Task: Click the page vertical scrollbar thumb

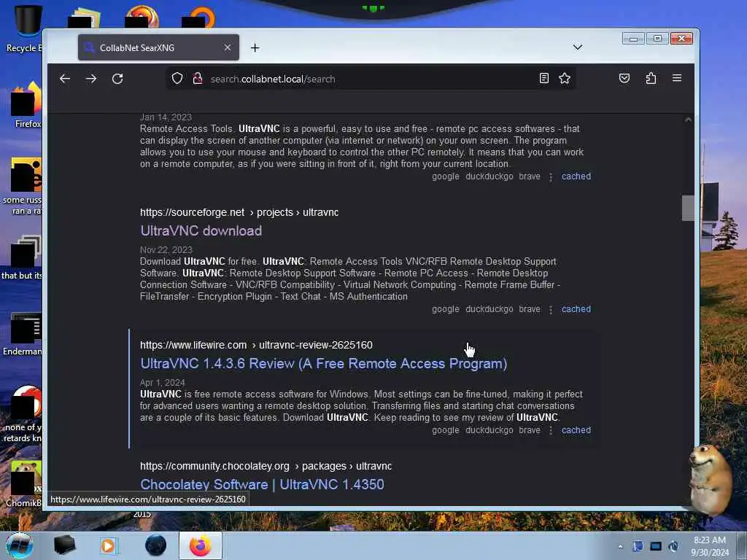Action: click(688, 208)
